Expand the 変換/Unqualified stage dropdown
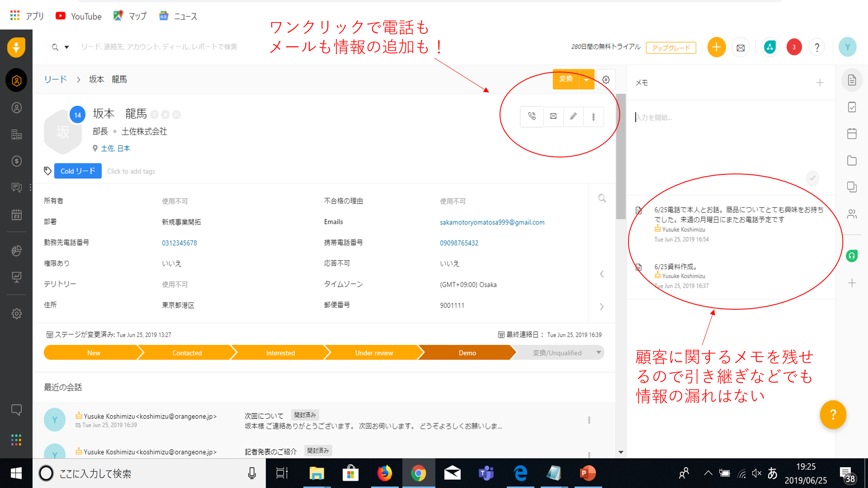Image resolution: width=868 pixels, height=488 pixels. [598, 352]
